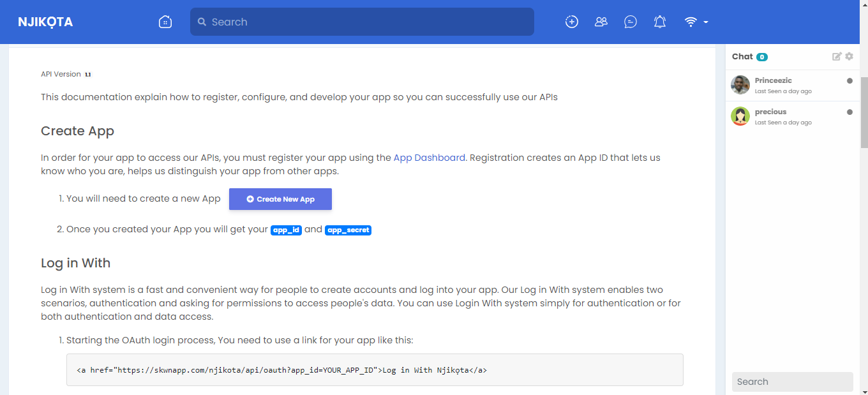Click the wifi status icon
This screenshot has height=395, width=868.
691,22
